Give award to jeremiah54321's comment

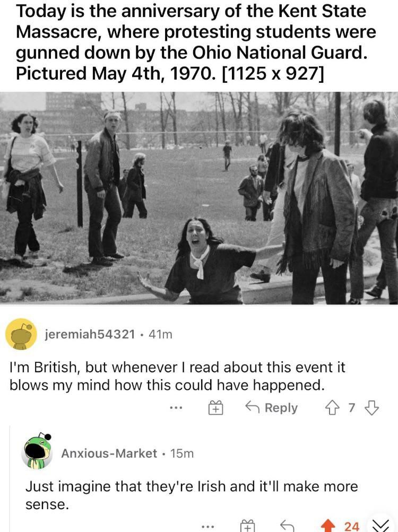(x=215, y=407)
